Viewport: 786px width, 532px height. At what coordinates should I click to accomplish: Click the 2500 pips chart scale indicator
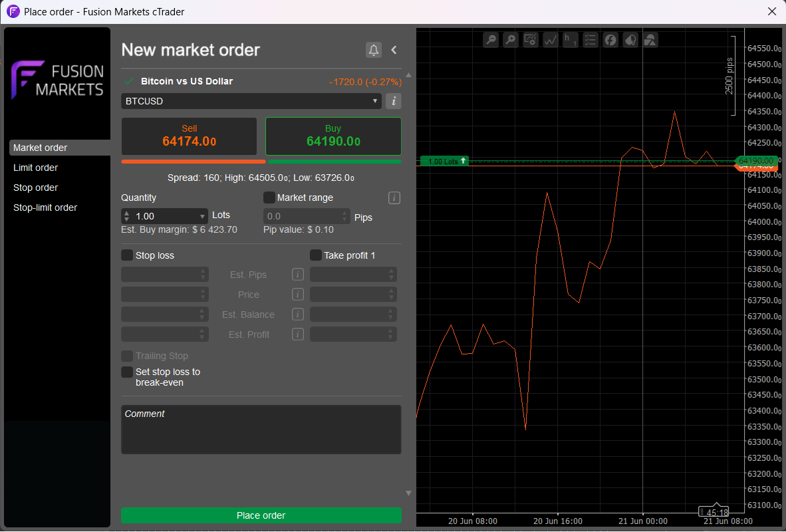(730, 76)
